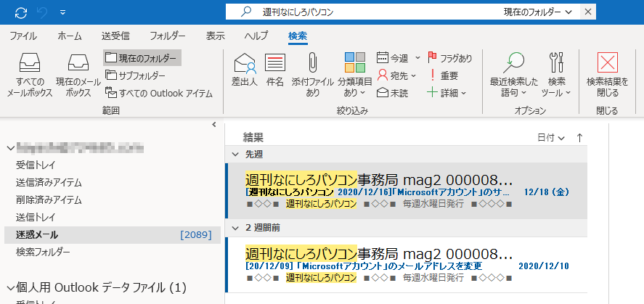Screen dimensions: 644x304
Task: Collapse the blurred email account tree
Action: click(10, 148)
